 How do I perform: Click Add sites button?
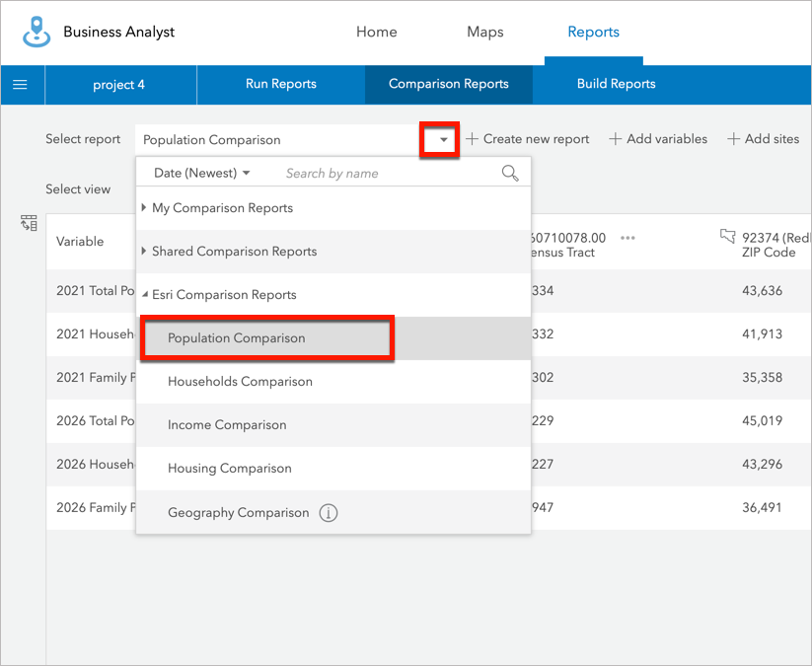pos(764,139)
